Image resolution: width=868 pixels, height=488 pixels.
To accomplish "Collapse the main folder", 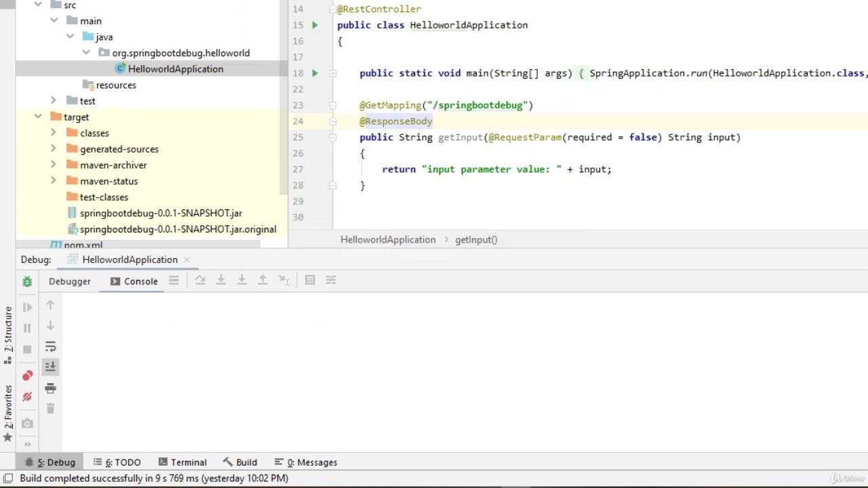I will point(54,20).
